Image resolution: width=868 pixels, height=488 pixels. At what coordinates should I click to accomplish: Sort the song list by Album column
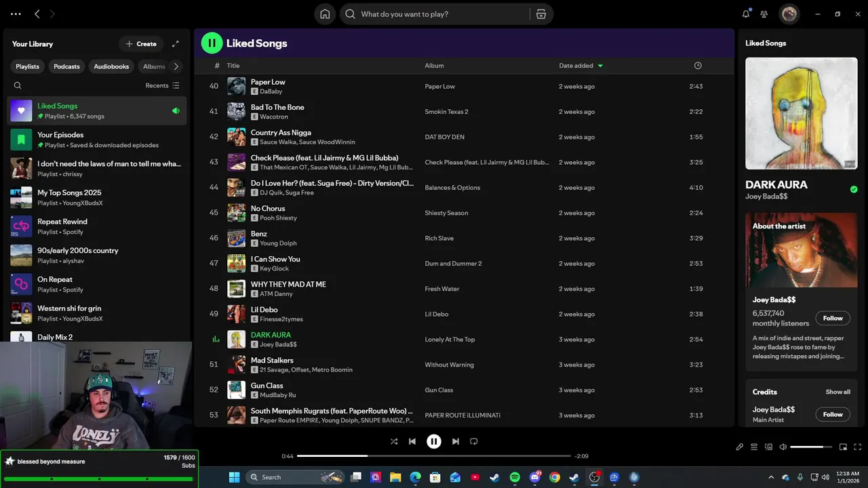[x=434, y=66]
